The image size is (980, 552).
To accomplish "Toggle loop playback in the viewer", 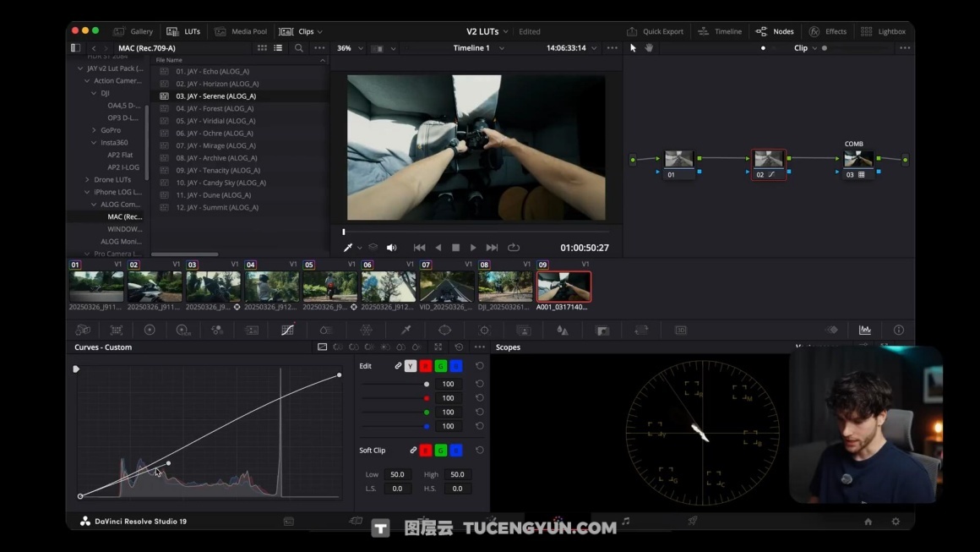I will coord(513,248).
